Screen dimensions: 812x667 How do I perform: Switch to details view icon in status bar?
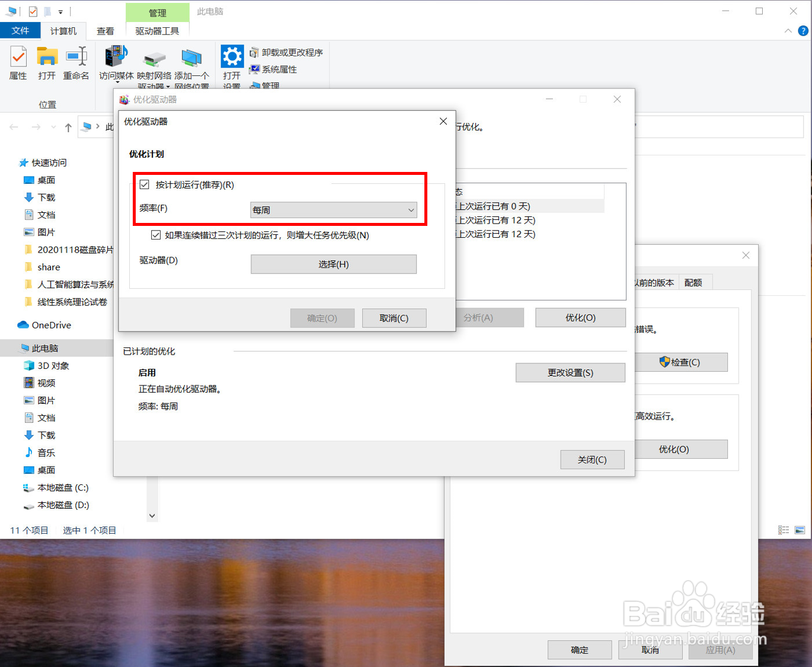tap(784, 530)
